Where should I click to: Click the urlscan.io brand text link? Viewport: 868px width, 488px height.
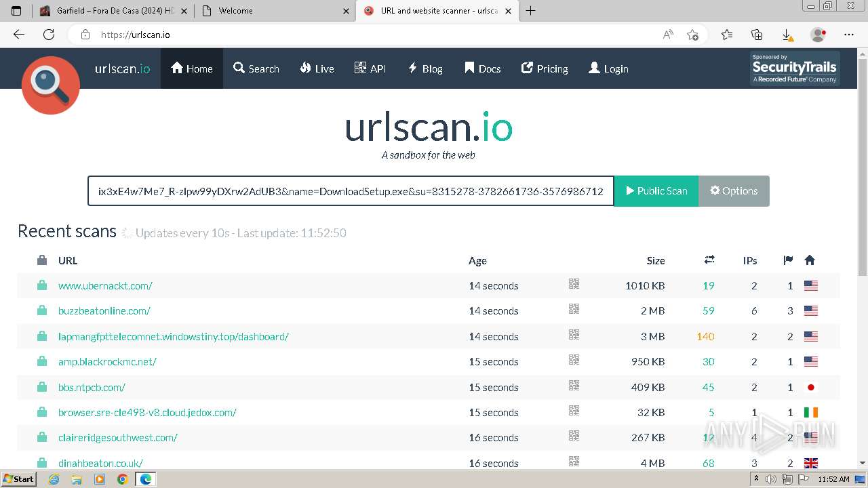[123, 68]
